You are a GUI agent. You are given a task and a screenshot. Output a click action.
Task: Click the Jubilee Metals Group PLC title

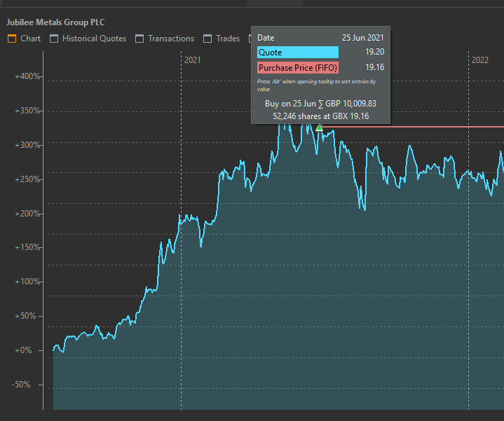click(x=55, y=22)
